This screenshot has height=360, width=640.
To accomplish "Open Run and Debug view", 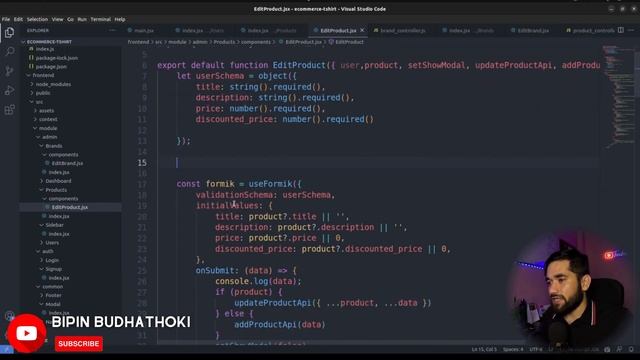I will pyautogui.click(x=9, y=90).
